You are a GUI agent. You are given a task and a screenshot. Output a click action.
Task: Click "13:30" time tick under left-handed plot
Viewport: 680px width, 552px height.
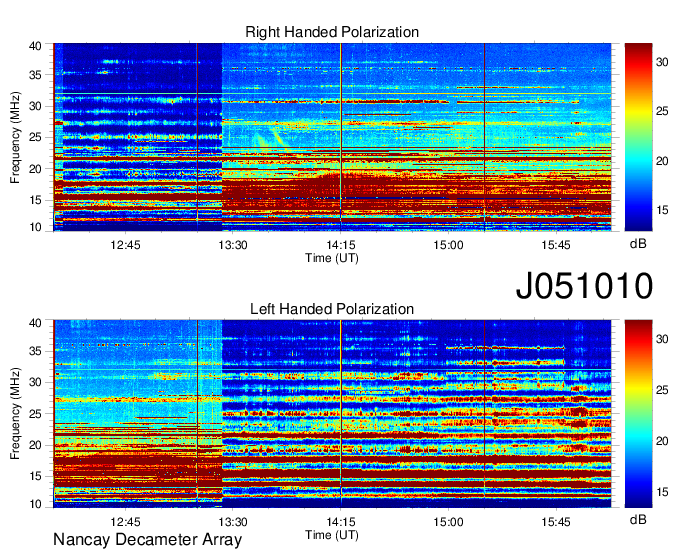pyautogui.click(x=233, y=522)
